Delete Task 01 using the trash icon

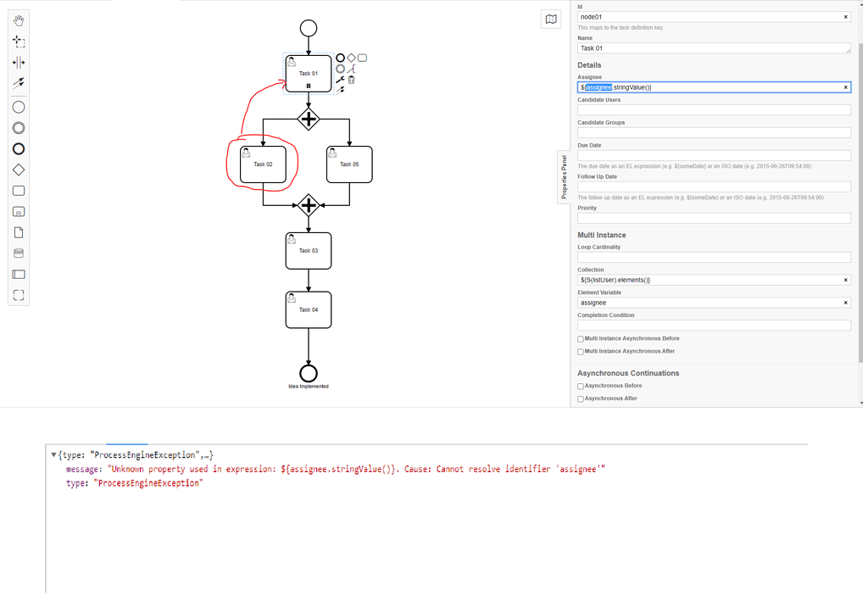coord(351,78)
